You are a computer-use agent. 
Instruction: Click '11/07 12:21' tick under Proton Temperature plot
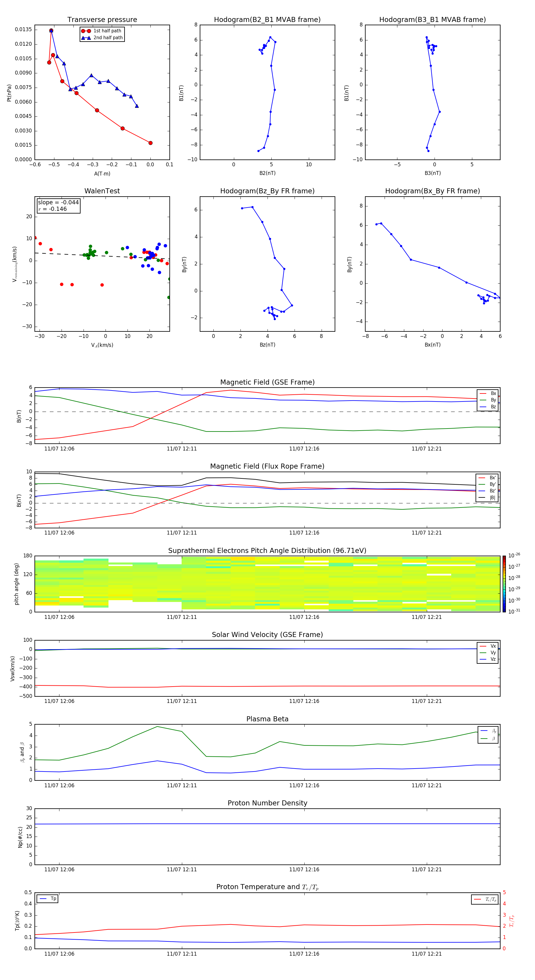pos(427,954)
